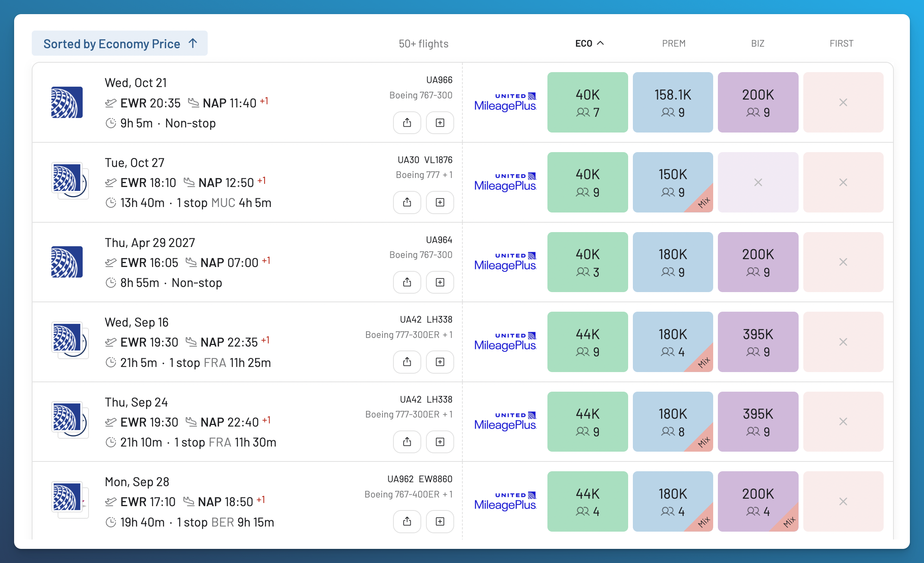Image resolution: width=924 pixels, height=563 pixels.
Task: Share the Mon, Sep 28 flight
Action: (x=407, y=521)
